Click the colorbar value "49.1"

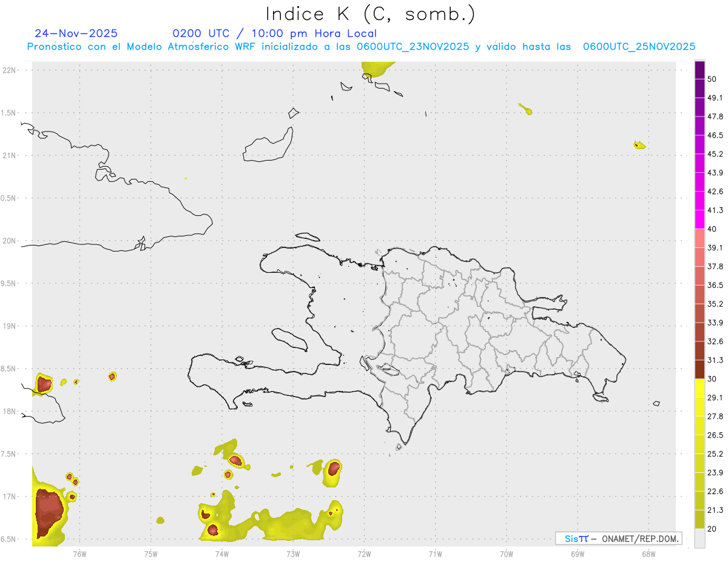click(715, 98)
